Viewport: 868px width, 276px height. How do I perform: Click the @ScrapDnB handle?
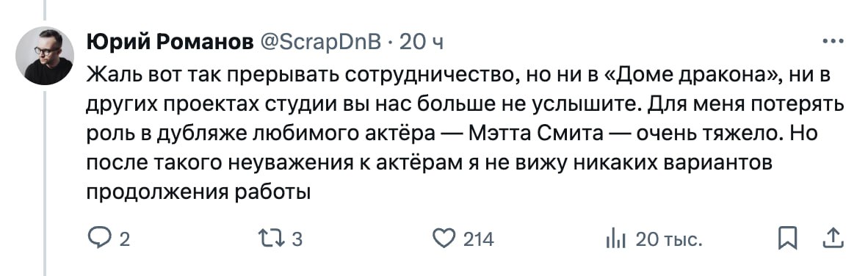click(x=319, y=43)
